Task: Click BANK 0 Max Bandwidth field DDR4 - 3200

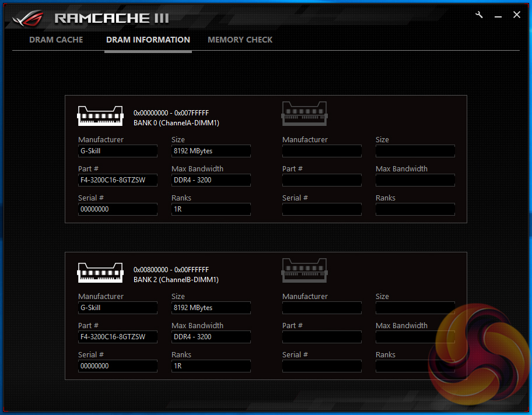Action: (211, 180)
